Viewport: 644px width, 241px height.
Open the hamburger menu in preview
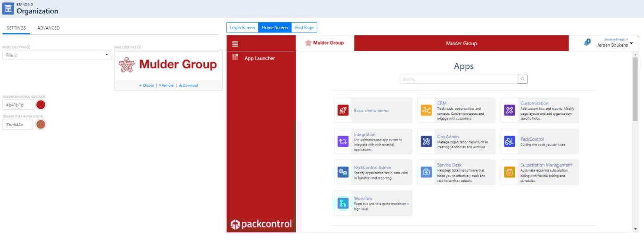click(x=235, y=44)
